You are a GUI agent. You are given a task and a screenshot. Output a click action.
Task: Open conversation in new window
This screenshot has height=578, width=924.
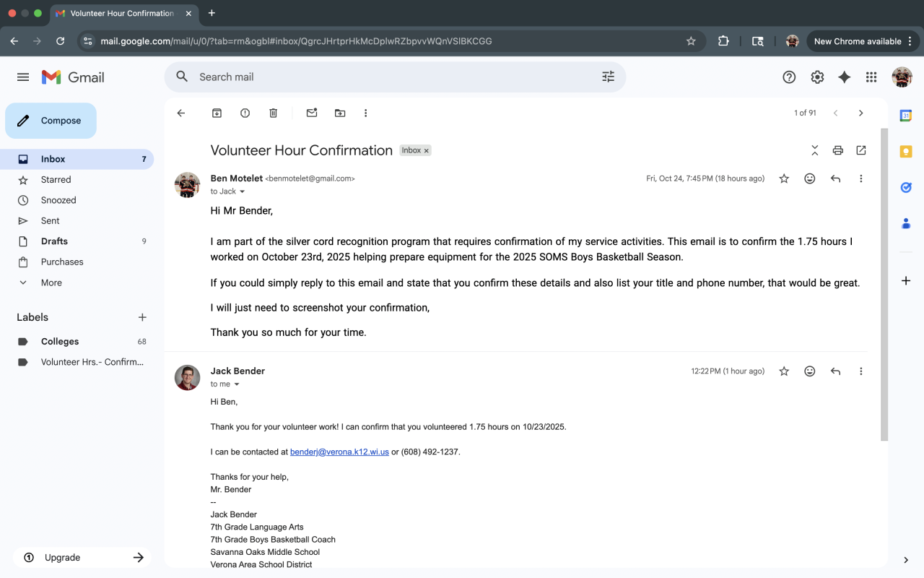coord(861,150)
